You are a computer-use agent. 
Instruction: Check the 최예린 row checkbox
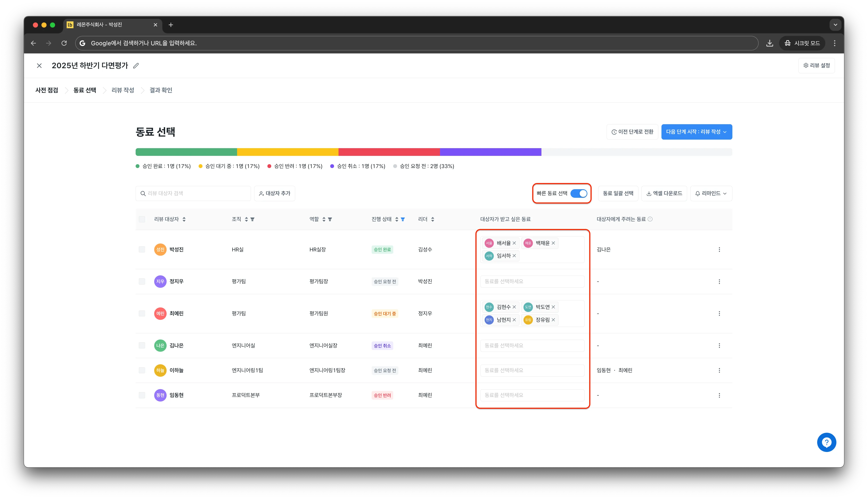click(x=142, y=313)
